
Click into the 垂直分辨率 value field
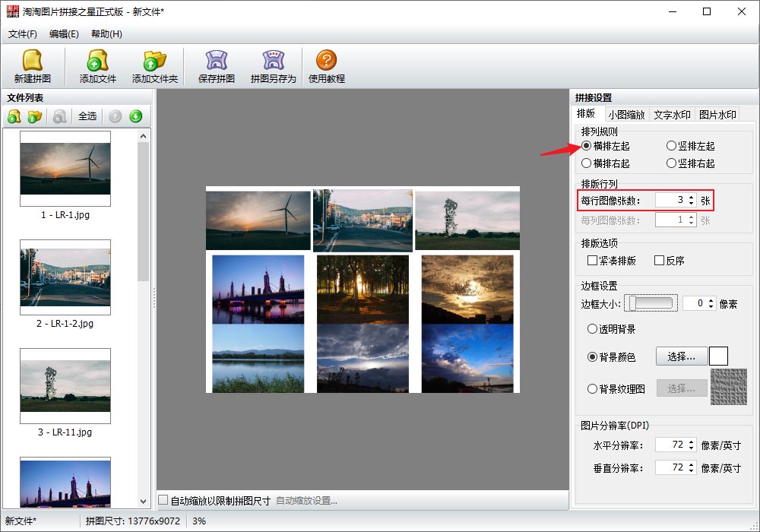point(671,467)
